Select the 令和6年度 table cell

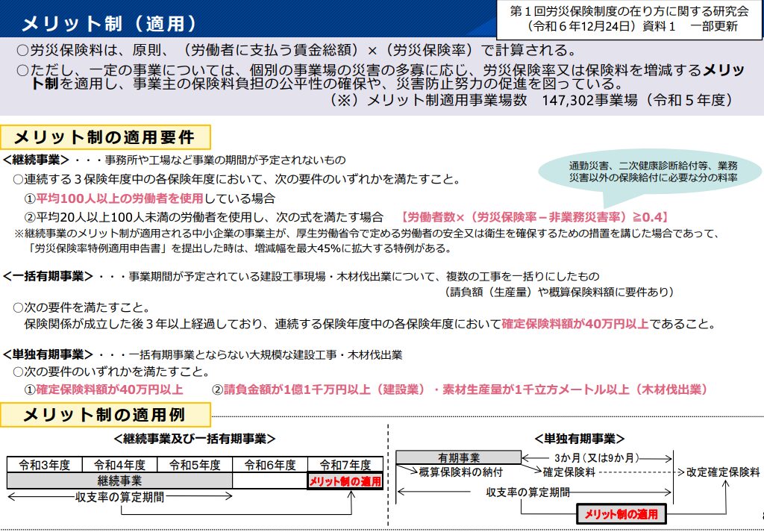pyautogui.click(x=270, y=464)
